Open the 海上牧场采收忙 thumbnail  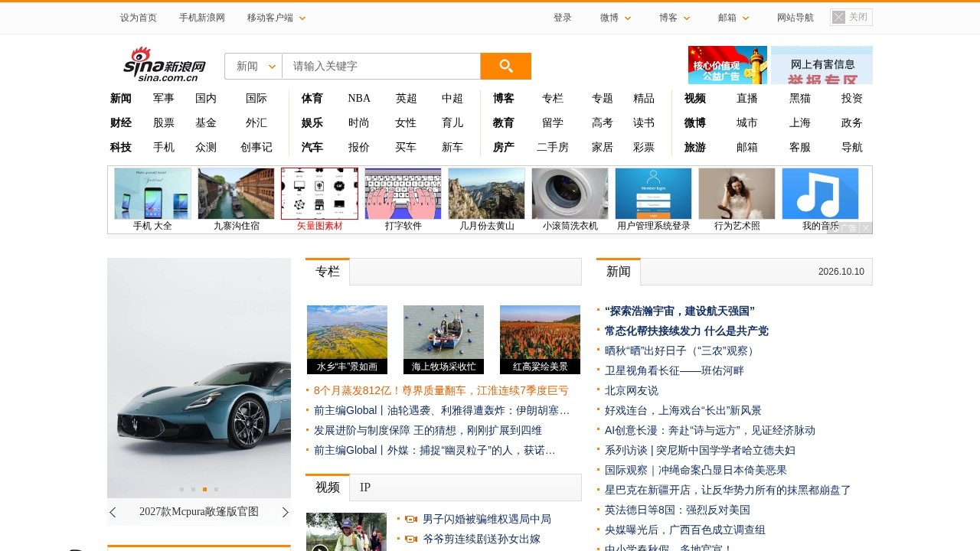pyautogui.click(x=444, y=340)
